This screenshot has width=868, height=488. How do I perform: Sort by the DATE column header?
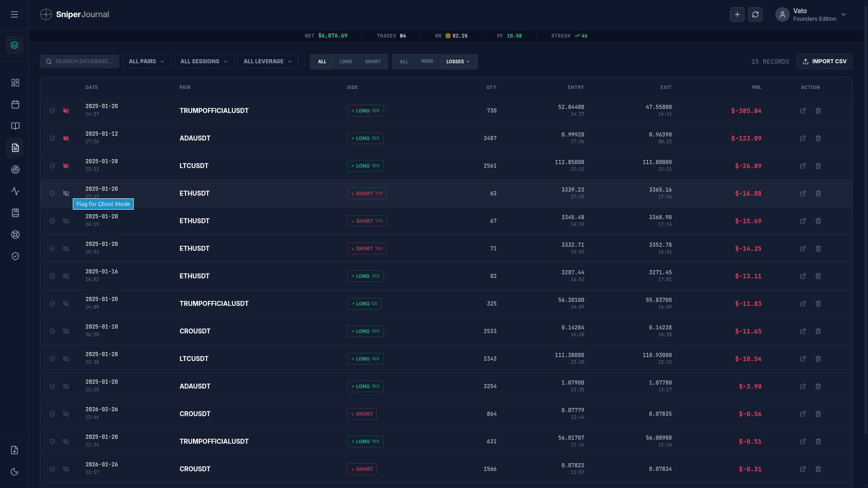[92, 87]
